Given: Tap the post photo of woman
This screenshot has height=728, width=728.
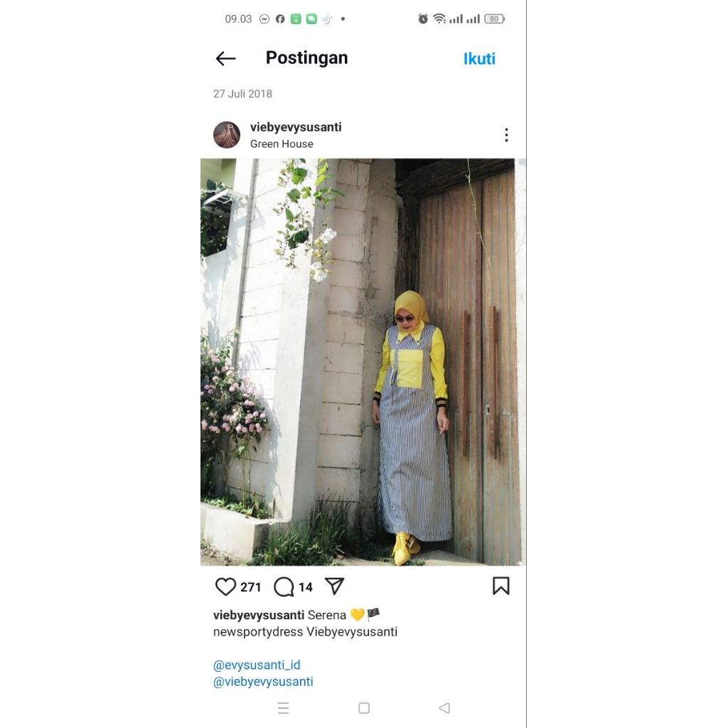Looking at the screenshot, I should coord(363,362).
